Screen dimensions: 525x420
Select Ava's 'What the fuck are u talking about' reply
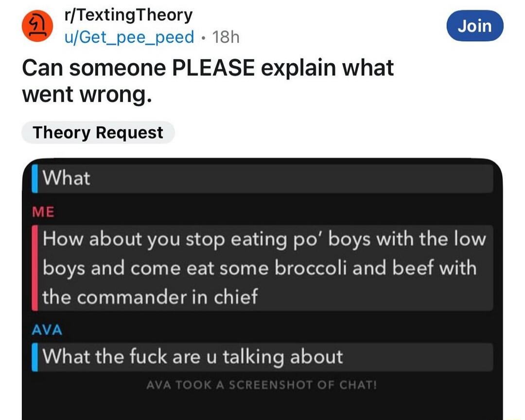coord(262,357)
